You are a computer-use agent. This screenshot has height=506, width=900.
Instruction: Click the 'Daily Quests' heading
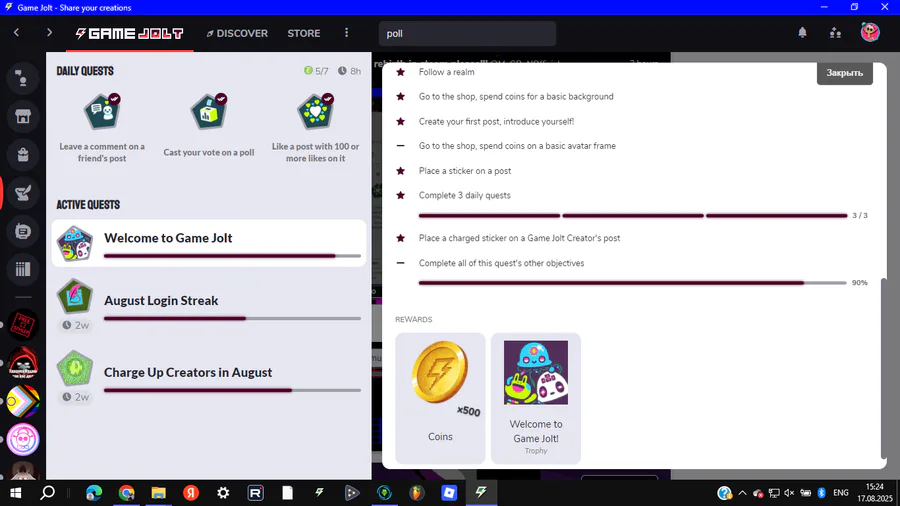(x=85, y=71)
